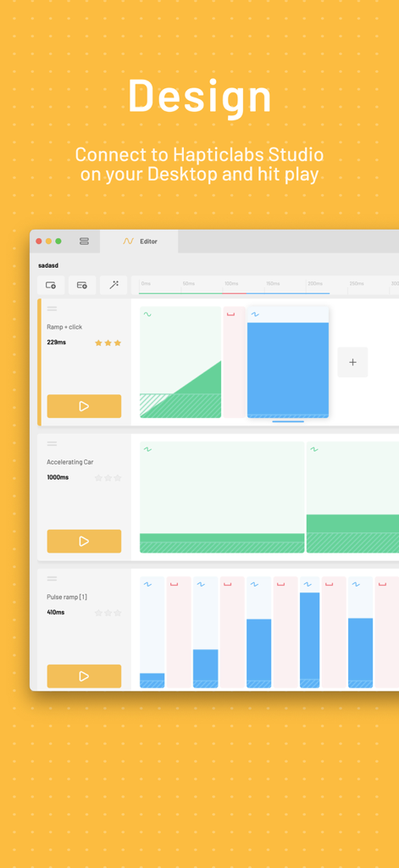Jump to the 100ms ruler mark
Screen dimensions: 399x868
coord(231,283)
